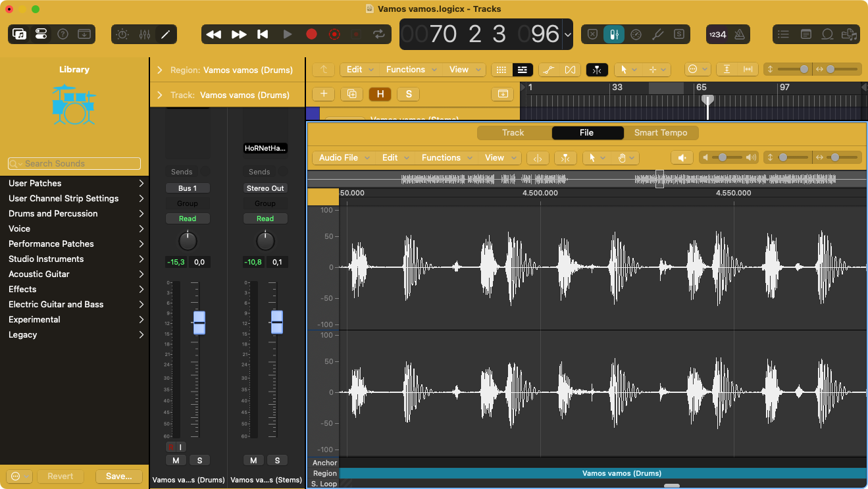This screenshot has width=868, height=489.
Task: Open the Mixer from control bar
Action: tap(145, 34)
